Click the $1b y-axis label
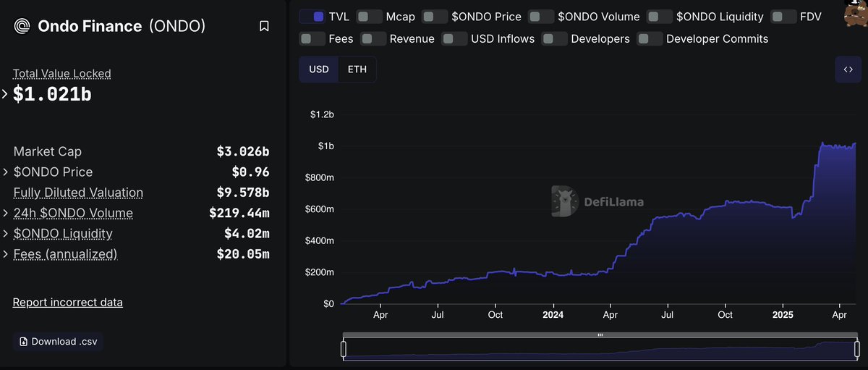868x370 pixels. 325,146
